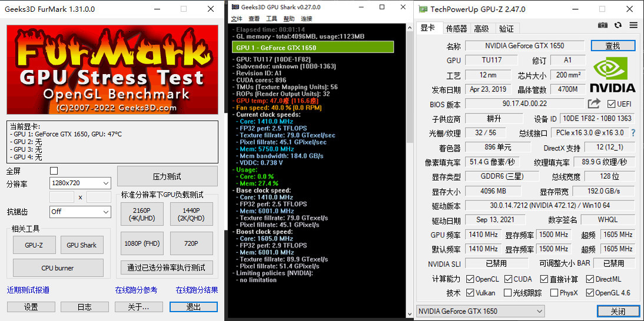Launch GPU-Z from the FurMark tools button
Screen dimensions: 644x321
(34, 245)
